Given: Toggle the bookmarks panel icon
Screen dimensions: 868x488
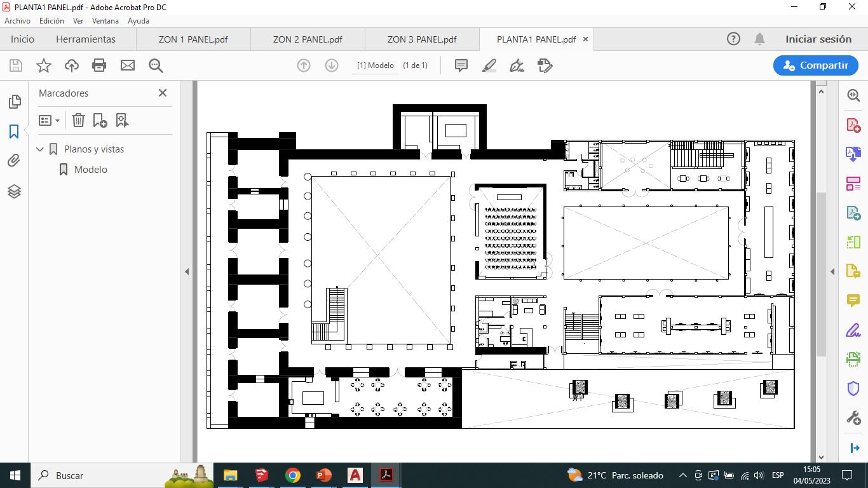Looking at the screenshot, I should [14, 132].
